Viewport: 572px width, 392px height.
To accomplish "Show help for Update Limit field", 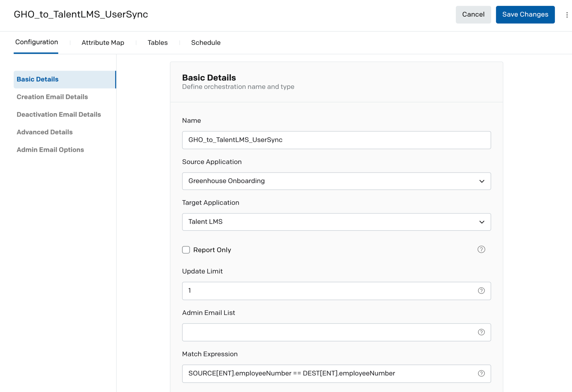I will tap(481, 291).
